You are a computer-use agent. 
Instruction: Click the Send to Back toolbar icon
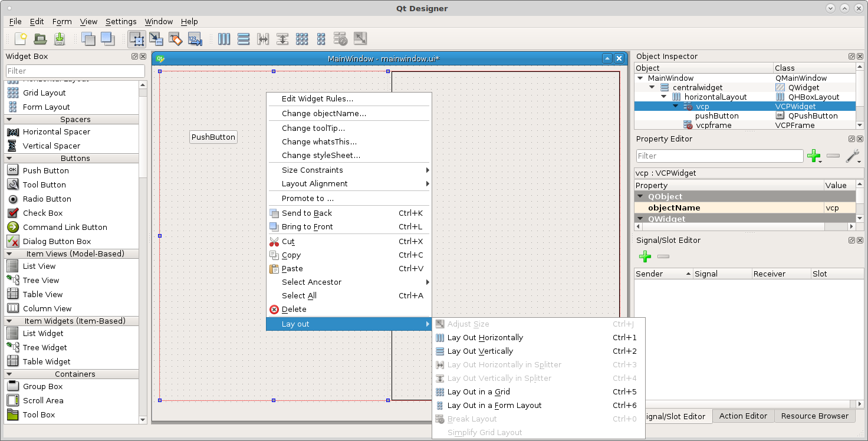point(88,39)
